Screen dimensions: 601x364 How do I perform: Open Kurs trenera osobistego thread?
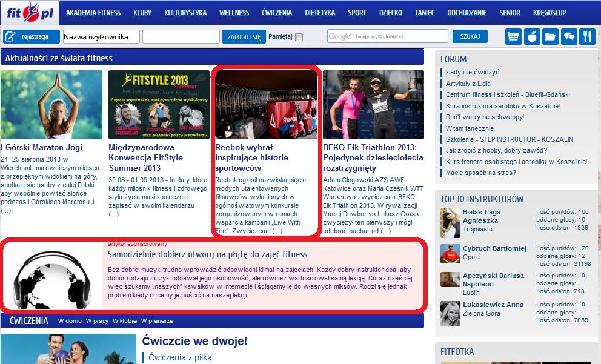pos(516,162)
